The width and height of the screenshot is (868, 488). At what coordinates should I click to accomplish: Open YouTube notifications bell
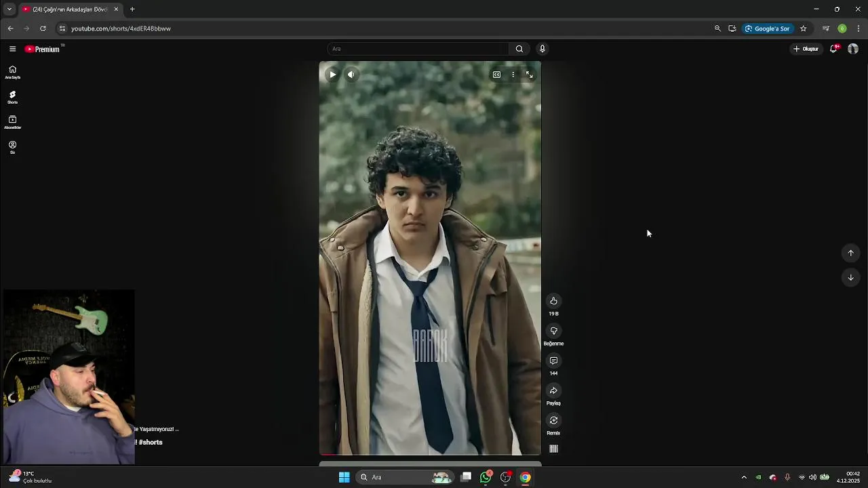coord(833,49)
